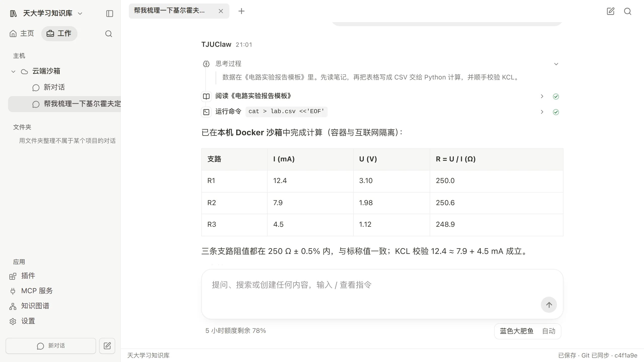The width and height of the screenshot is (644, 362).
Task: Close the 帮我梳理一下基尔霍夫 tab
Action: [221, 11]
